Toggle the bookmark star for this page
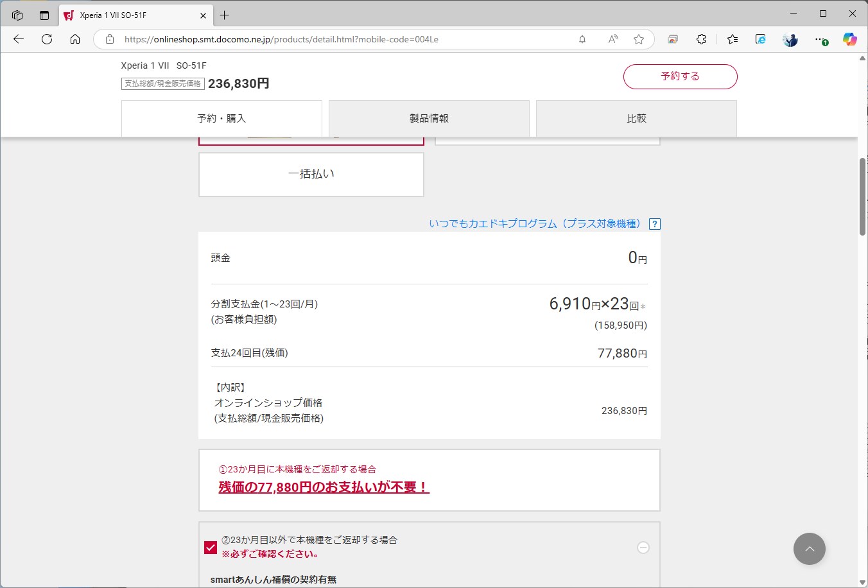868x588 pixels. click(639, 39)
